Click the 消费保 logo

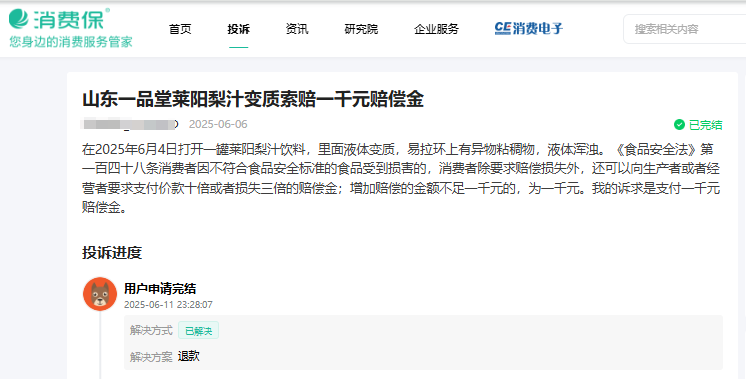[59, 19]
